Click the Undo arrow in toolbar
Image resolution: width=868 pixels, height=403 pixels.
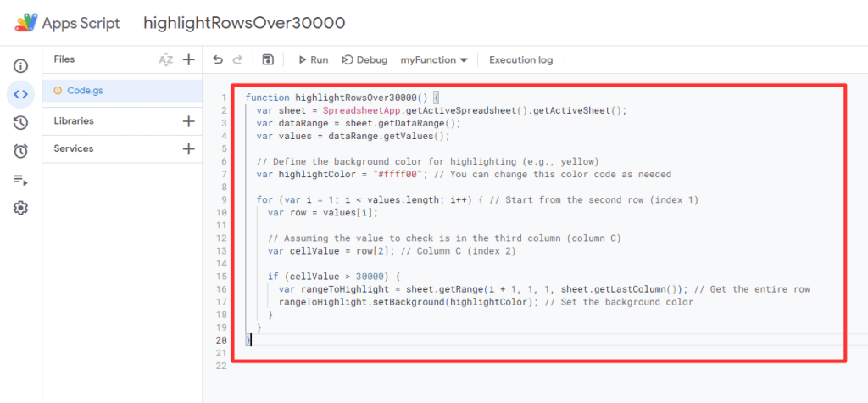[x=218, y=60]
